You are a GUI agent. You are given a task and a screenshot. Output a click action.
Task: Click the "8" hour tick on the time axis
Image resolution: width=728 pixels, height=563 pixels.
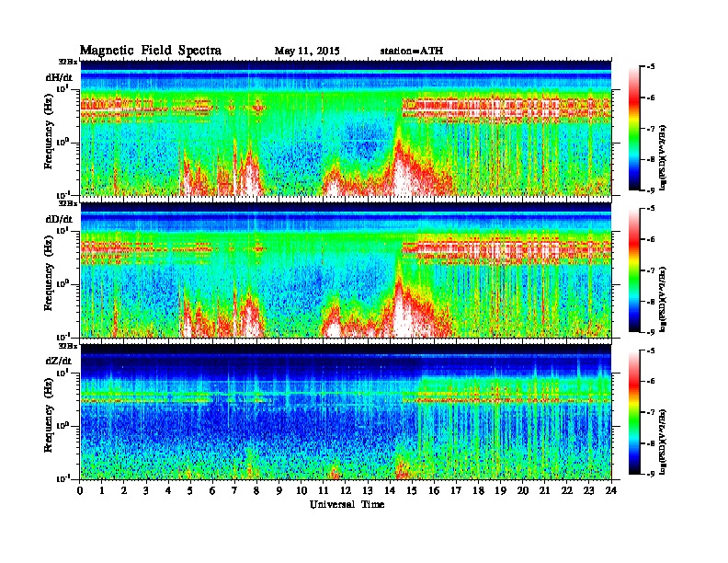click(x=256, y=491)
